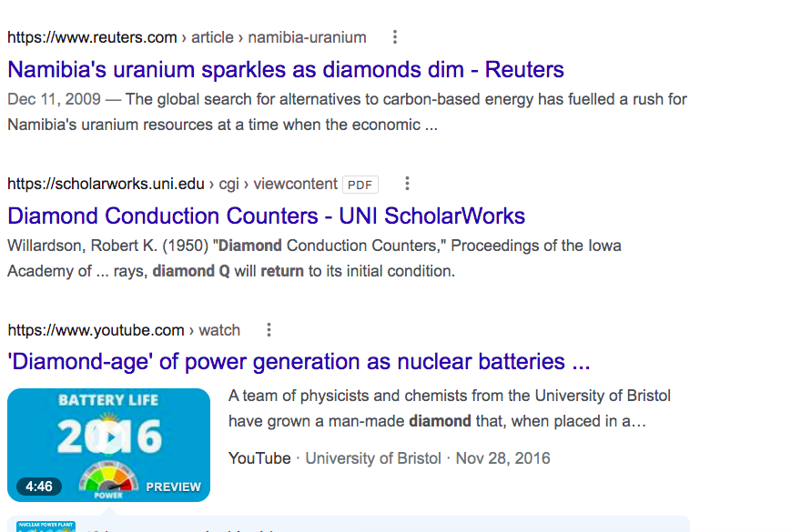Open 'Diamond Conduction Counters - UNI ScholarWorks' link
791x532 pixels.
point(267,216)
